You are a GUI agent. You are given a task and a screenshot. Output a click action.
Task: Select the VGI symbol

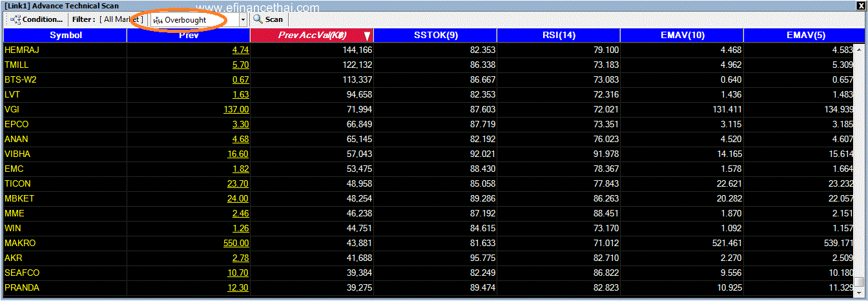tap(12, 109)
